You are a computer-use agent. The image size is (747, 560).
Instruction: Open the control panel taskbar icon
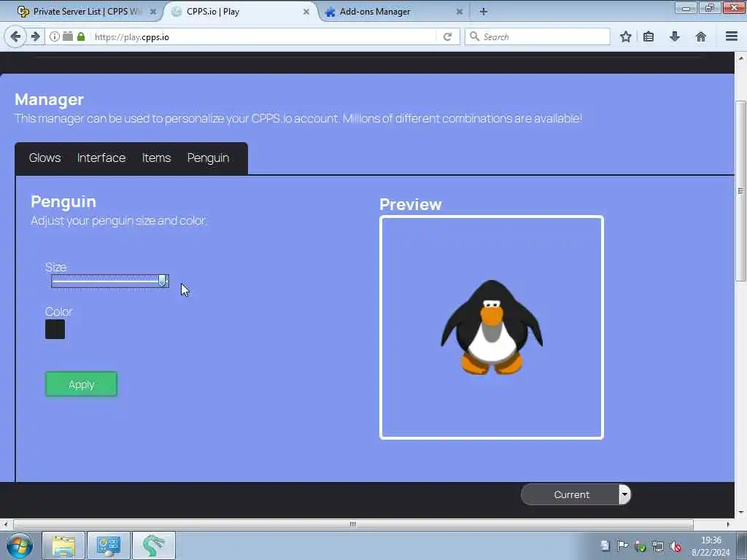point(109,545)
